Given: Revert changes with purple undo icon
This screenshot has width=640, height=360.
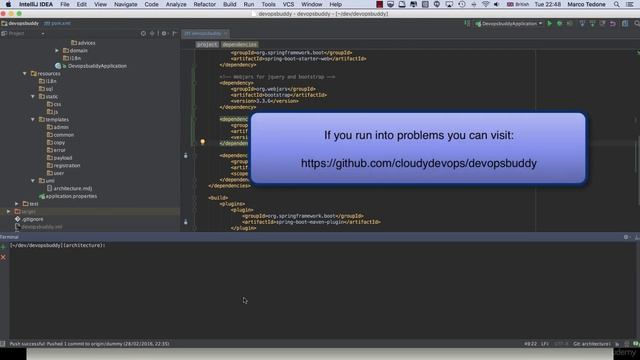Looking at the screenshot, I should click(613, 24).
